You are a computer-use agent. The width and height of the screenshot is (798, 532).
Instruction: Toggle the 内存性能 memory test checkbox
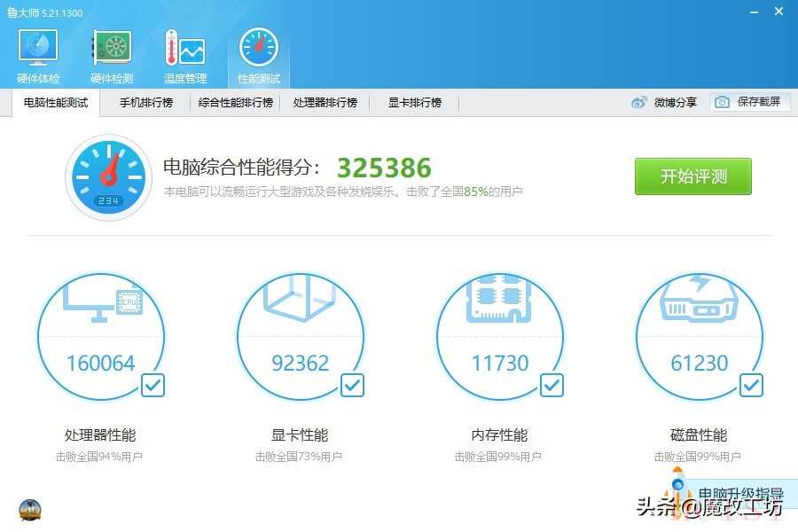click(552, 385)
